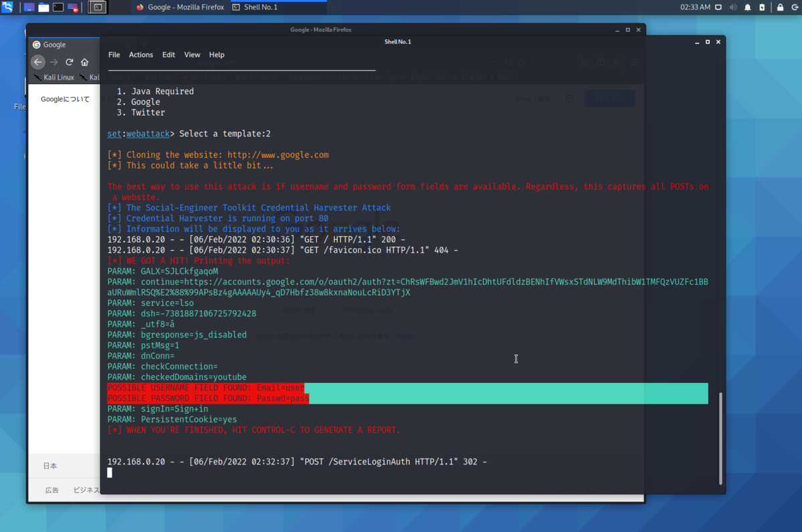
Task: Click the Firefox home button
Action: [84, 62]
